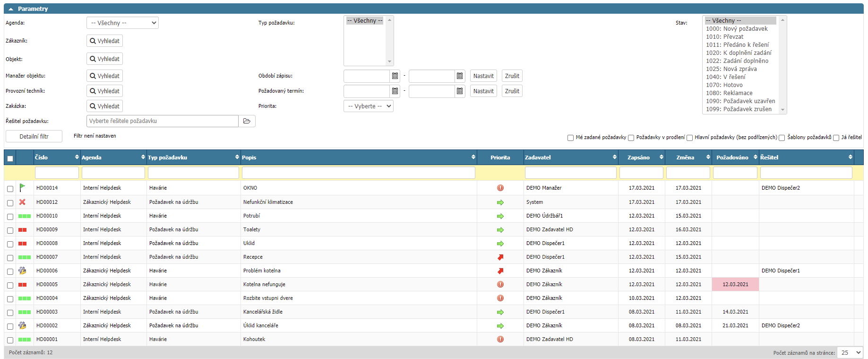Select the row checkbox for HD00009
This screenshot has height=359, width=868.
point(10,230)
